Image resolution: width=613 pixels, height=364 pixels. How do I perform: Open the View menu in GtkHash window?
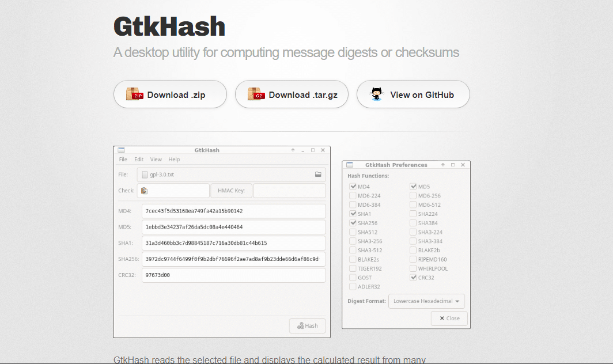point(156,159)
